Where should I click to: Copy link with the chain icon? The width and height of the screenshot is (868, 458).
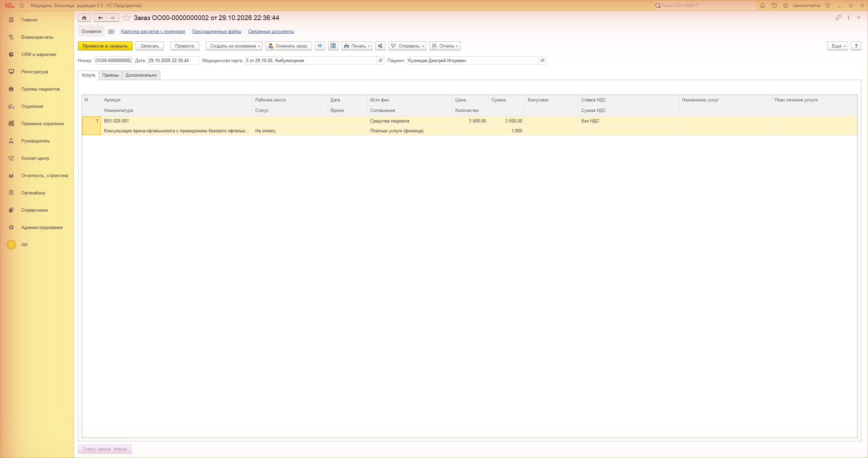coord(838,17)
